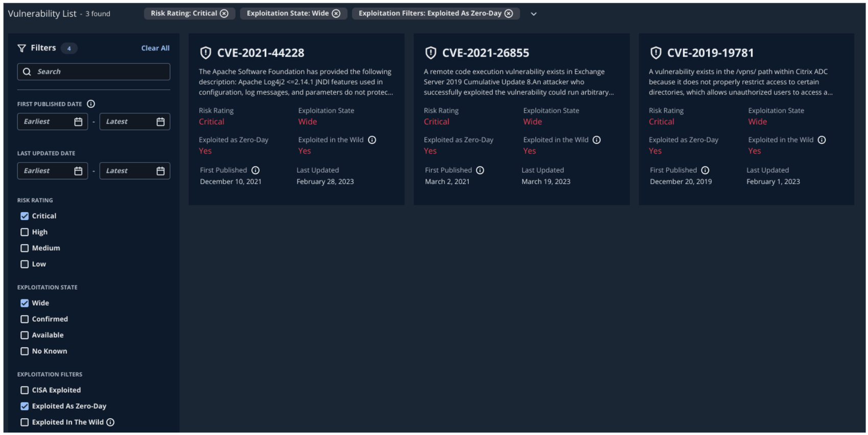Click the Citrix ADC description text

pos(741,82)
